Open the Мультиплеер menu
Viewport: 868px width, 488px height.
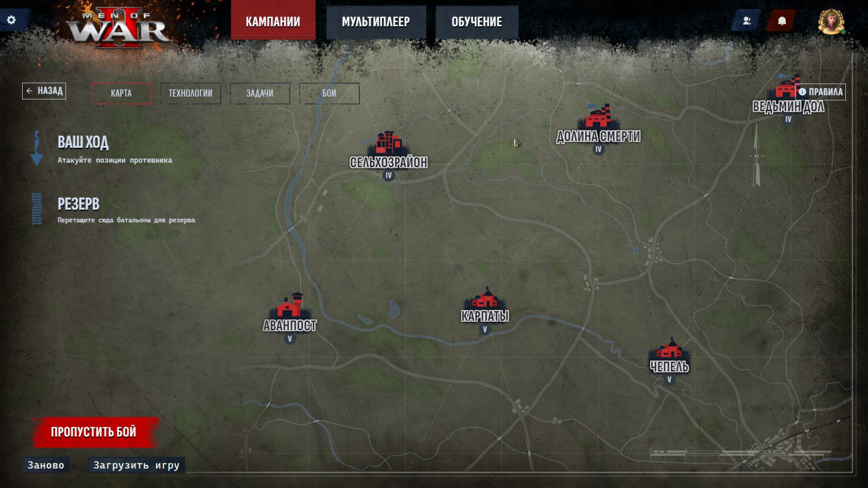(x=375, y=22)
